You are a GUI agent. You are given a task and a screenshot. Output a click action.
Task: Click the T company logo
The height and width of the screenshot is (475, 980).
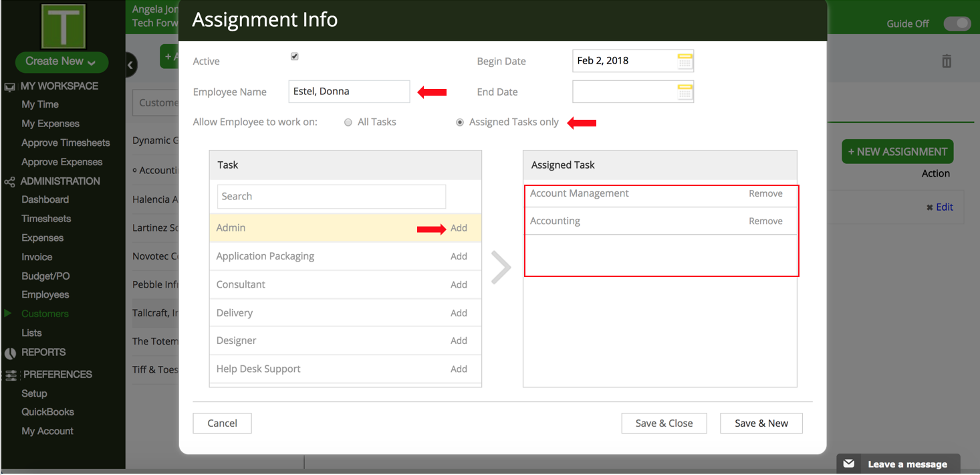[63, 26]
